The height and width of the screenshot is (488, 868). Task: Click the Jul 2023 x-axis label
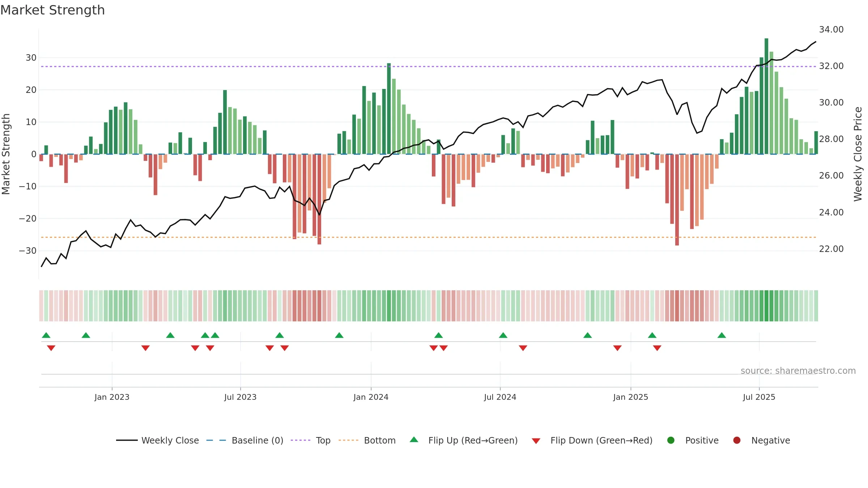pos(241,397)
